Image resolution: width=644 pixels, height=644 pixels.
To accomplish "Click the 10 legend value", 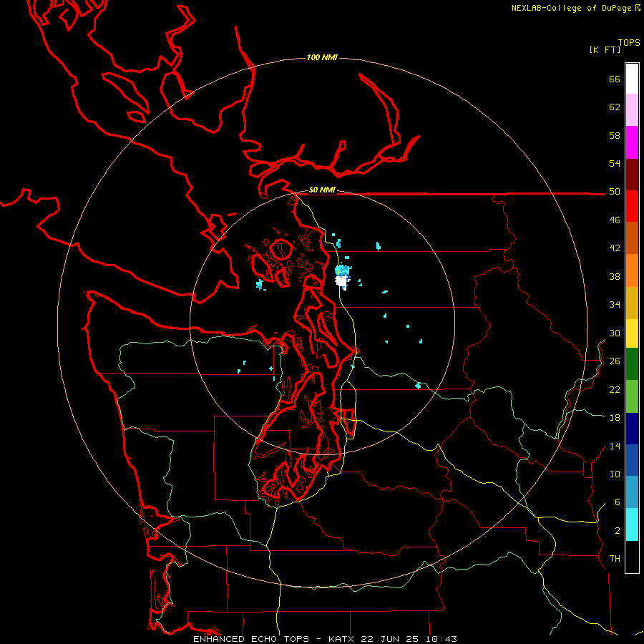I will (615, 474).
